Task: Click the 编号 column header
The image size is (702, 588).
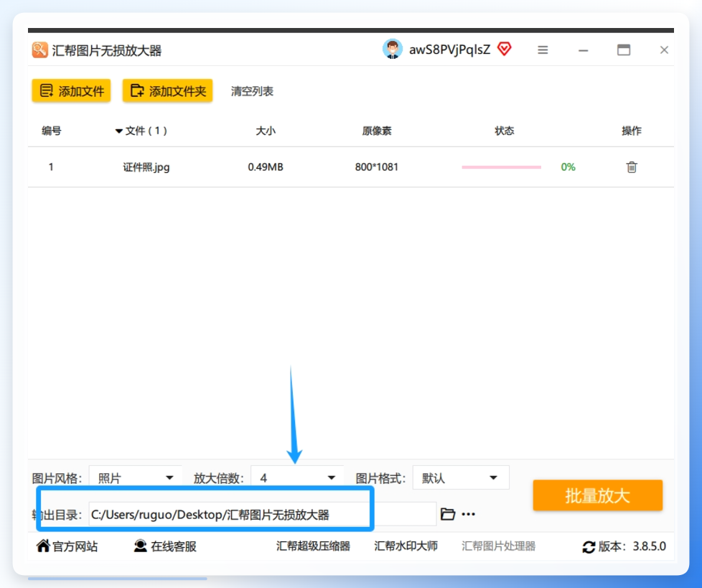Action: tap(52, 131)
